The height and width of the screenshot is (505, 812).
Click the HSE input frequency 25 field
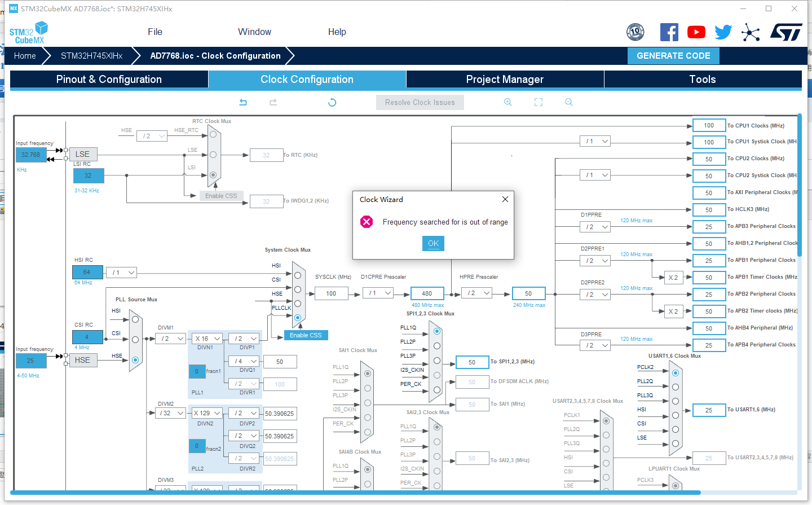pos(31,361)
